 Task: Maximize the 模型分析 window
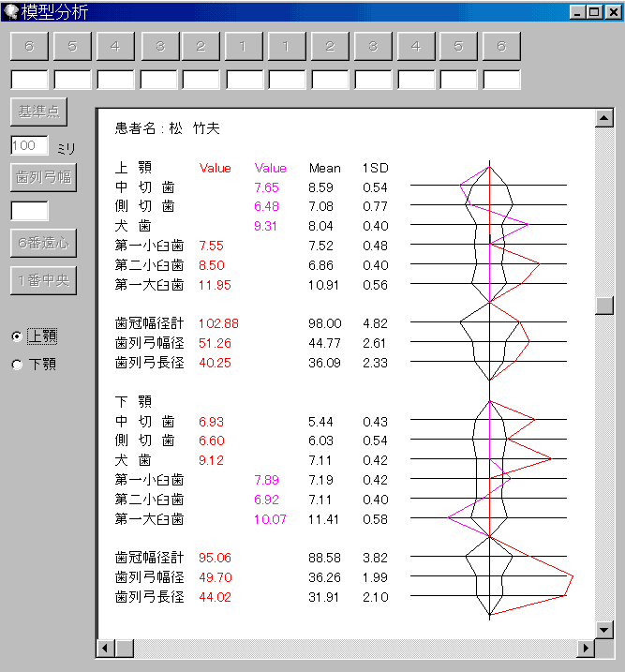[593, 12]
